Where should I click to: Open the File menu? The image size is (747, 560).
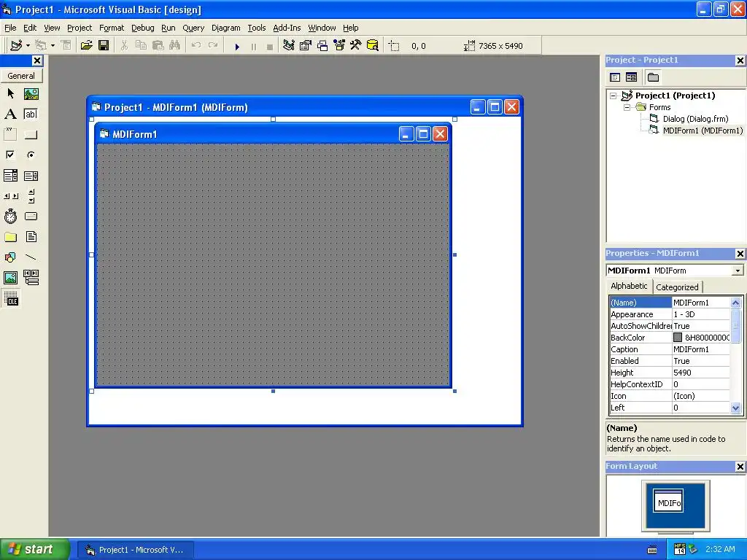click(10, 28)
